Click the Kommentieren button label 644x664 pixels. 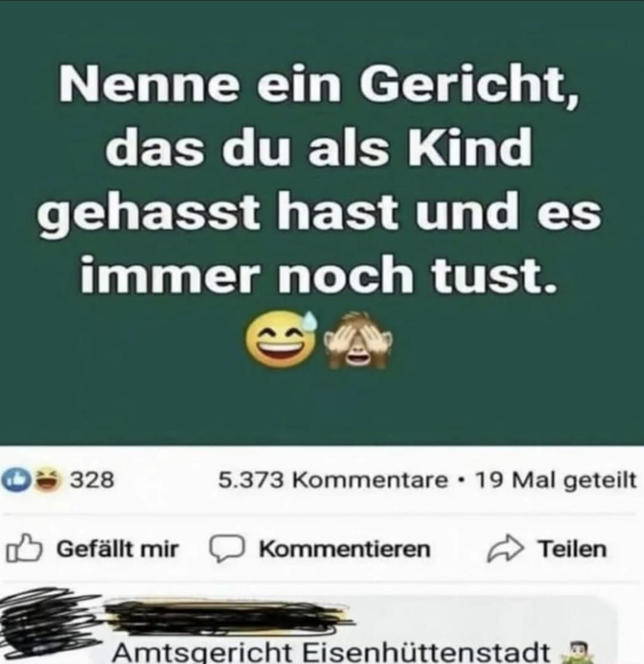(x=345, y=549)
